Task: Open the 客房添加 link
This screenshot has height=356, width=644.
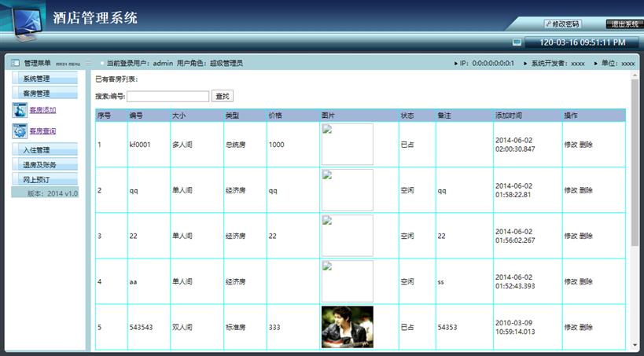Action: (x=43, y=110)
